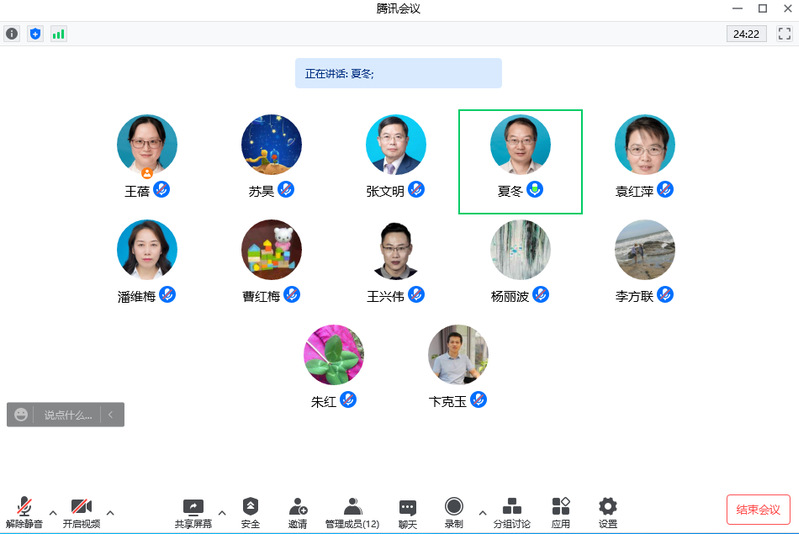This screenshot has width=799, height=534.
Task: Click muted mic icon next to 曹红梅
Action: click(x=291, y=295)
